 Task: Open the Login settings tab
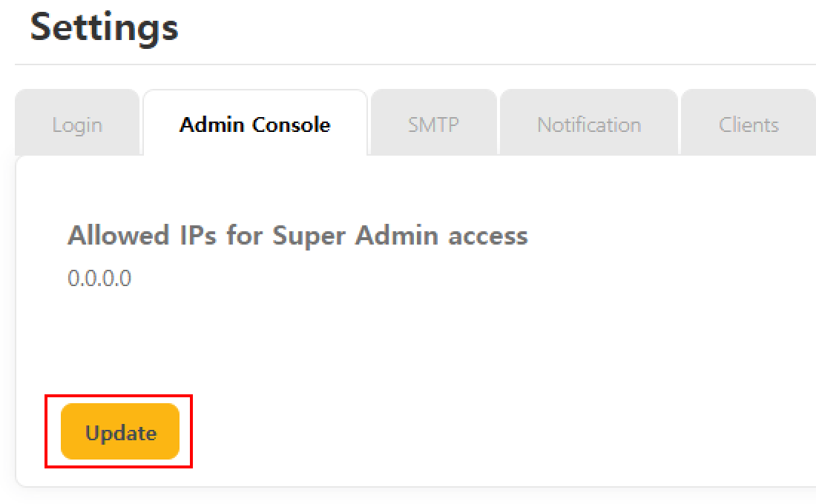pyautogui.click(x=77, y=125)
